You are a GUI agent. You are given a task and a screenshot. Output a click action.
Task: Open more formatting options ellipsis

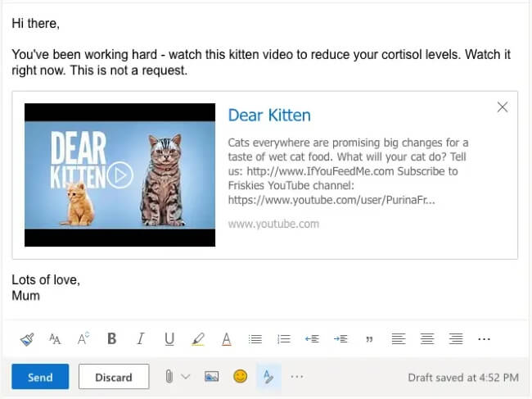484,339
